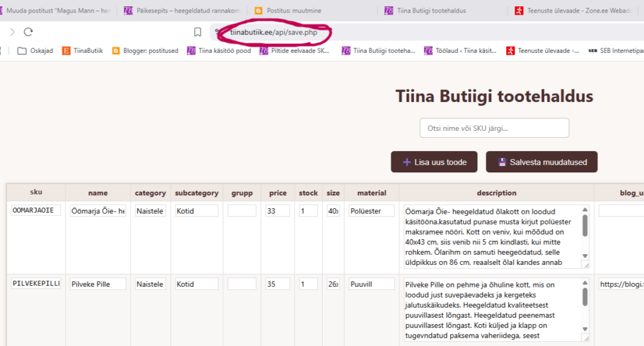The width and height of the screenshot is (644, 346).
Task: Edit the blog_url field starting https://blogi.
Action: [x=621, y=284]
